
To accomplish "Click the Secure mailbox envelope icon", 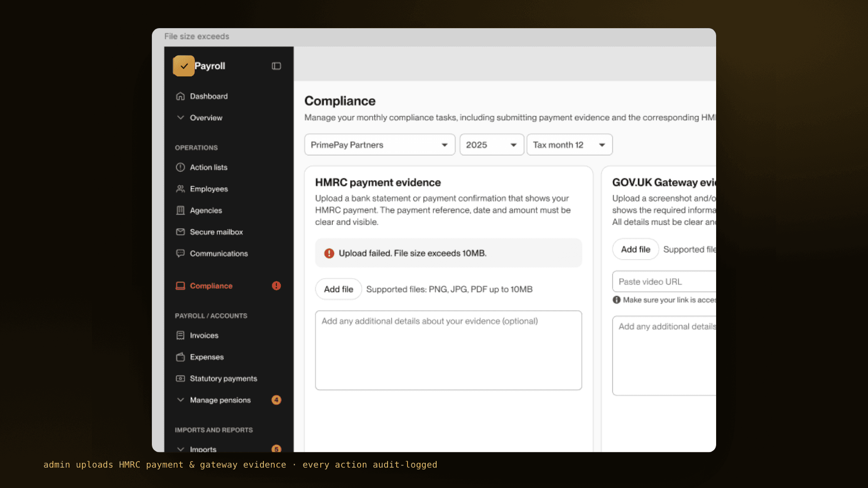I will [x=181, y=232].
